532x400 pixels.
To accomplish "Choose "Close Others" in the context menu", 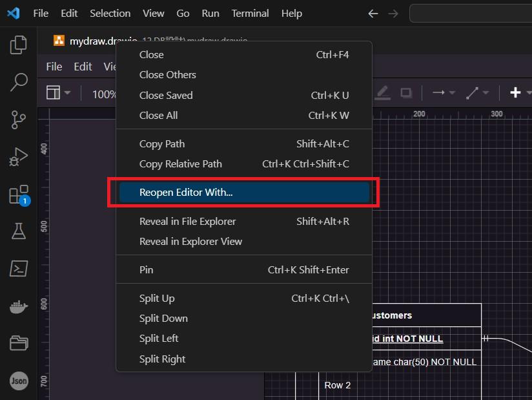I will 168,75.
